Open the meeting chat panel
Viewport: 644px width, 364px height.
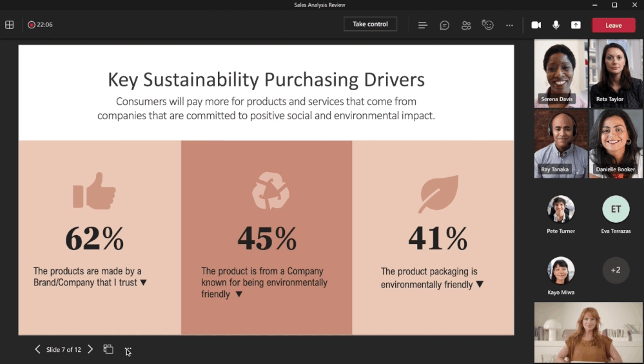[444, 25]
